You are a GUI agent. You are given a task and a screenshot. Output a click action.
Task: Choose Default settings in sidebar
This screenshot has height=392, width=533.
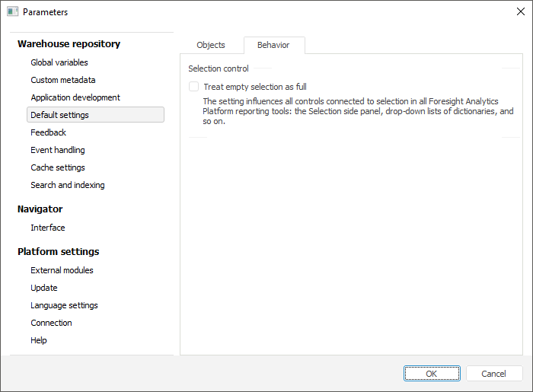59,115
